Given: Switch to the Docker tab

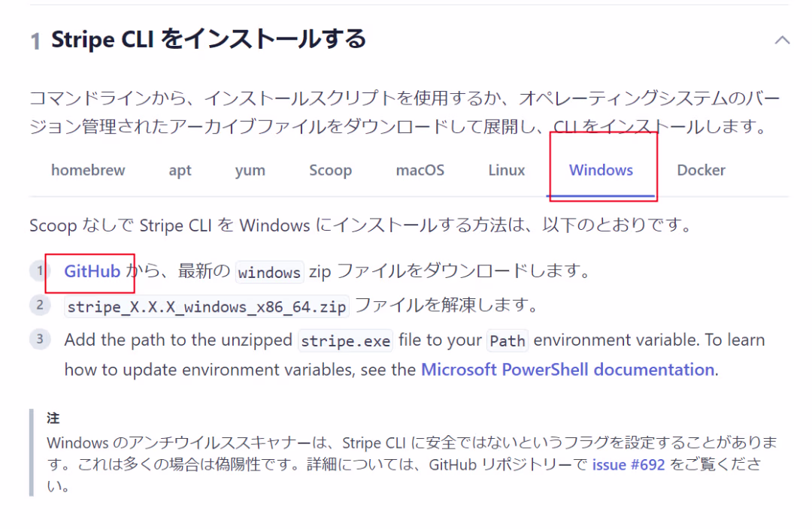Looking at the screenshot, I should coord(701,170).
